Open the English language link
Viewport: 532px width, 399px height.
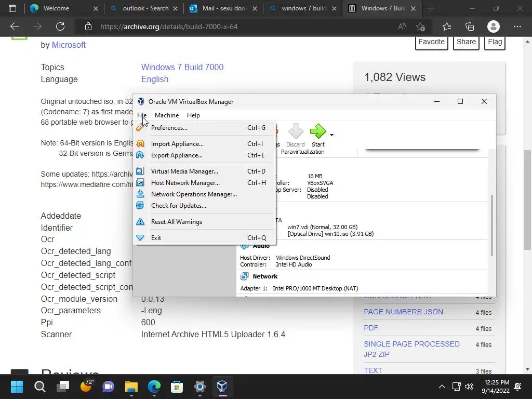click(x=155, y=79)
